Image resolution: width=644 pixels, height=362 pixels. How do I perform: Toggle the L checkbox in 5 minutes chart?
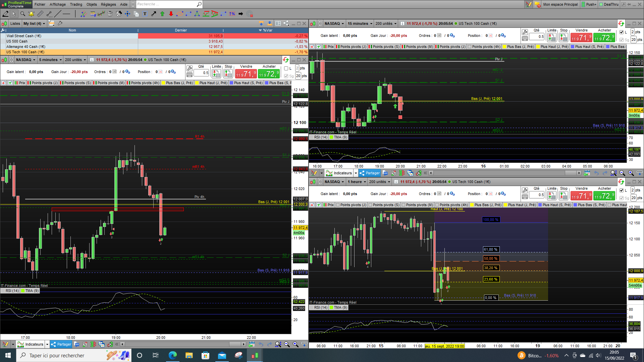click(x=286, y=68)
